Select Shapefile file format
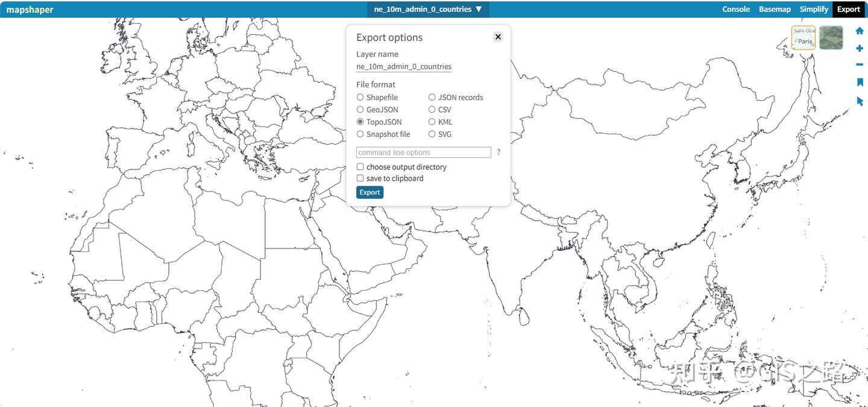The height and width of the screenshot is (407, 868). click(360, 97)
